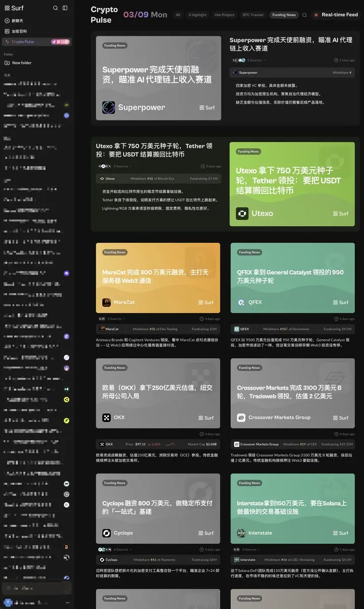Click the 新功能 new feature badge
Image resolution: width=364 pixels, height=609 pixels.
60,42
